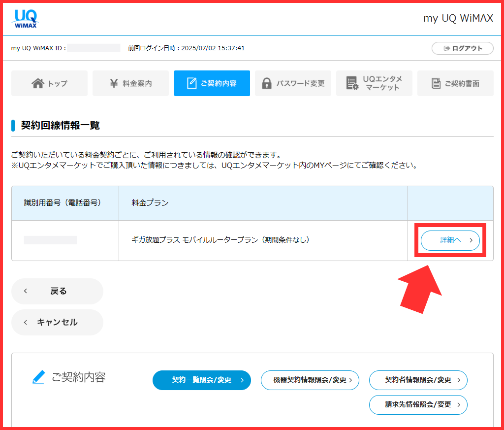The image size is (504, 430).
Task: Click the gear-list icon on UQエンタメマーケット
Action: coord(352,83)
